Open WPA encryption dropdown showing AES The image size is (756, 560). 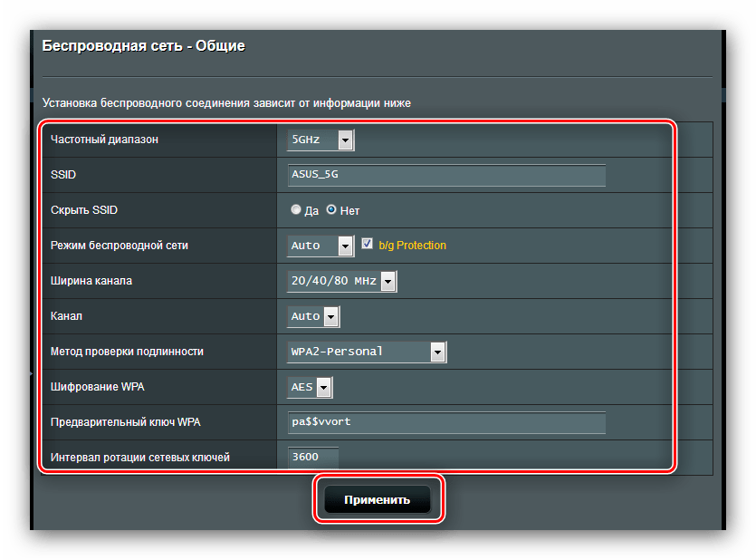(x=310, y=387)
